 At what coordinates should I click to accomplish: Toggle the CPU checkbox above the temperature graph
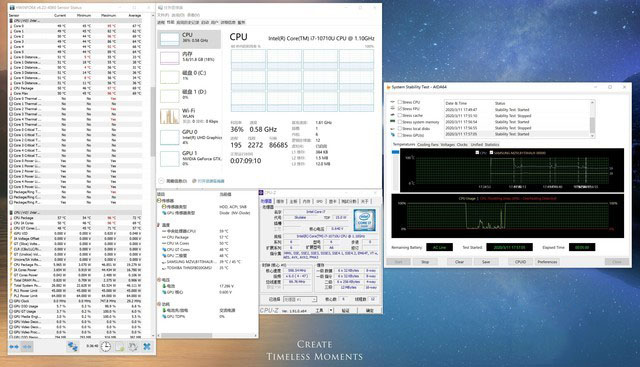[477, 152]
